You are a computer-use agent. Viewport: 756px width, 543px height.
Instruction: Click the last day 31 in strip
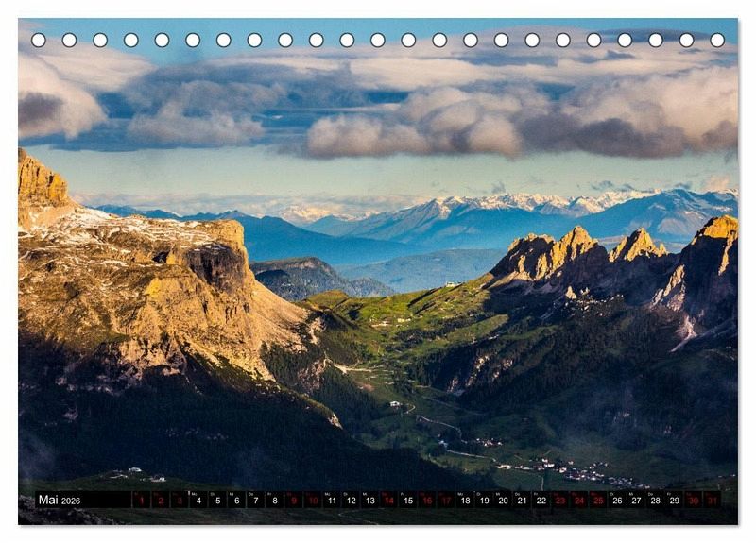(x=713, y=500)
